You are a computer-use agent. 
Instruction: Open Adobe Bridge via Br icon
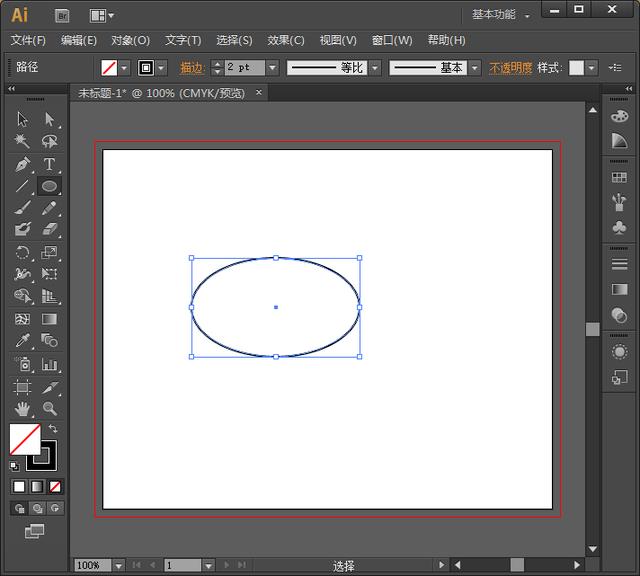point(62,16)
